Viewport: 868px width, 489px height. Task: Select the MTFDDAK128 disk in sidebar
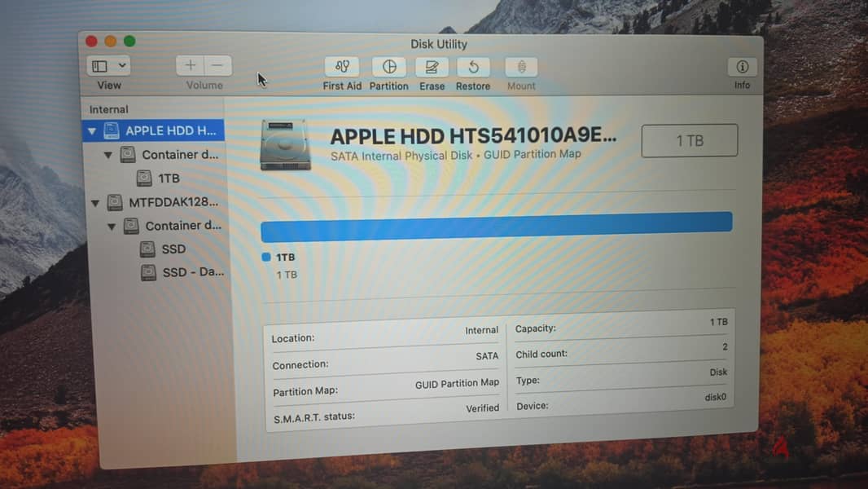point(162,202)
